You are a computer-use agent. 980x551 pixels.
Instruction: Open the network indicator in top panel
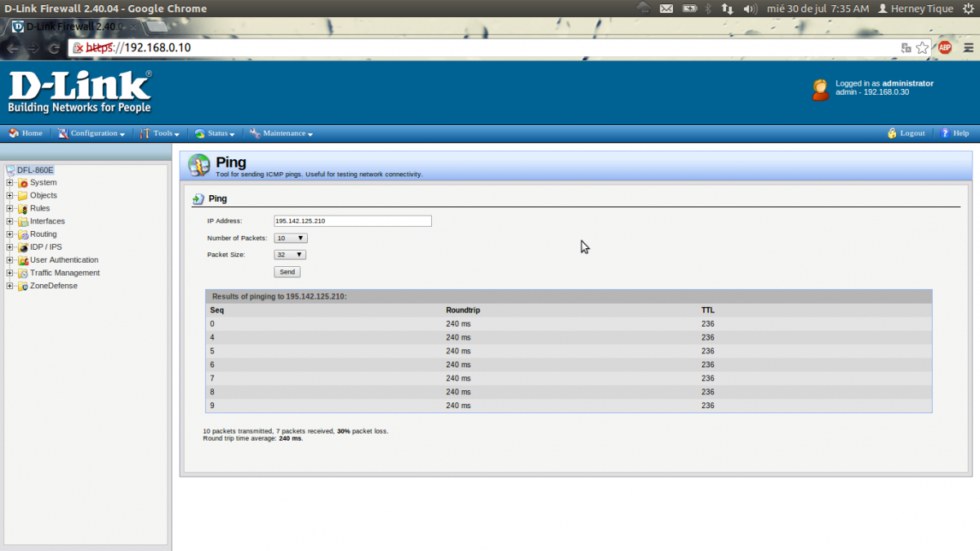(x=728, y=8)
